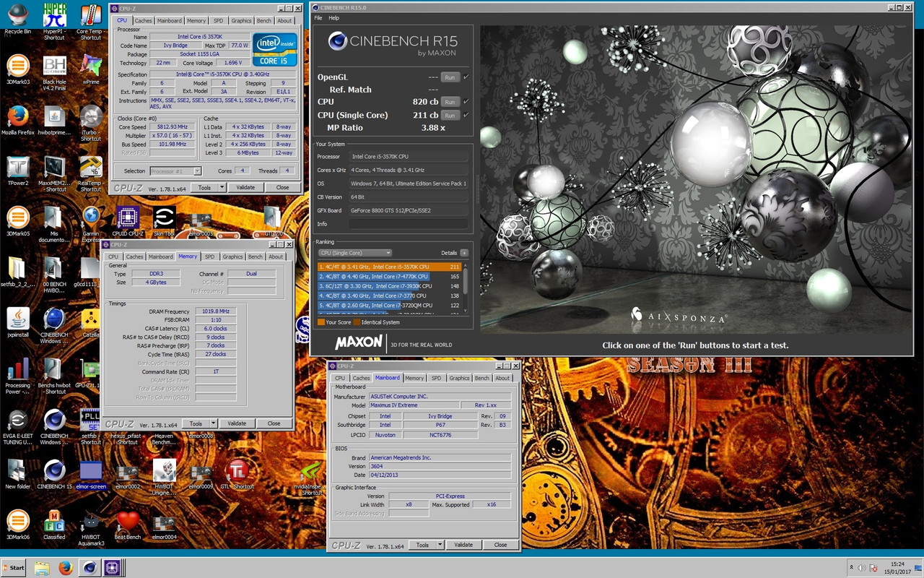The height and width of the screenshot is (578, 924).
Task: Select the i7-3930K ranking entry
Action: pyautogui.click(x=390, y=286)
